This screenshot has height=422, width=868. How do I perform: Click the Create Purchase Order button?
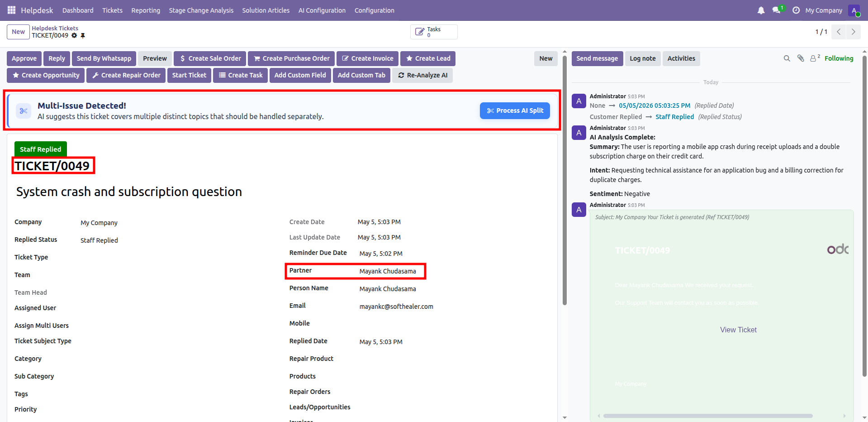[x=291, y=58]
